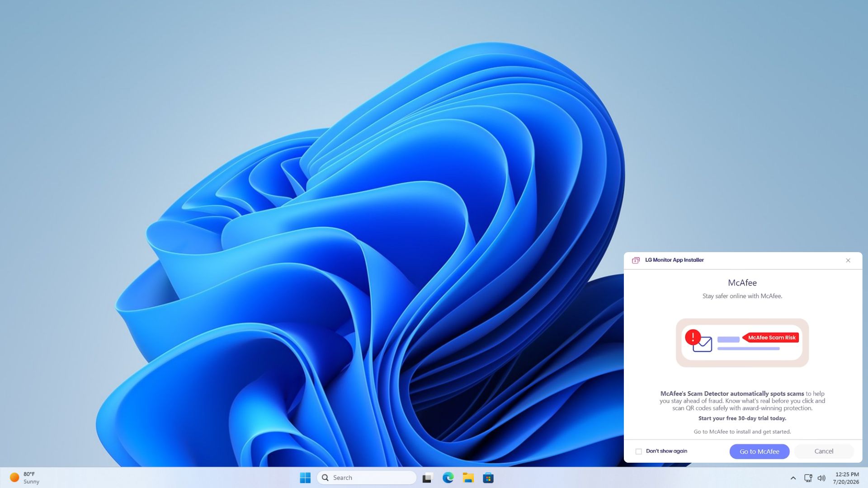
Task: Click the Go to McAfee button
Action: click(x=759, y=451)
